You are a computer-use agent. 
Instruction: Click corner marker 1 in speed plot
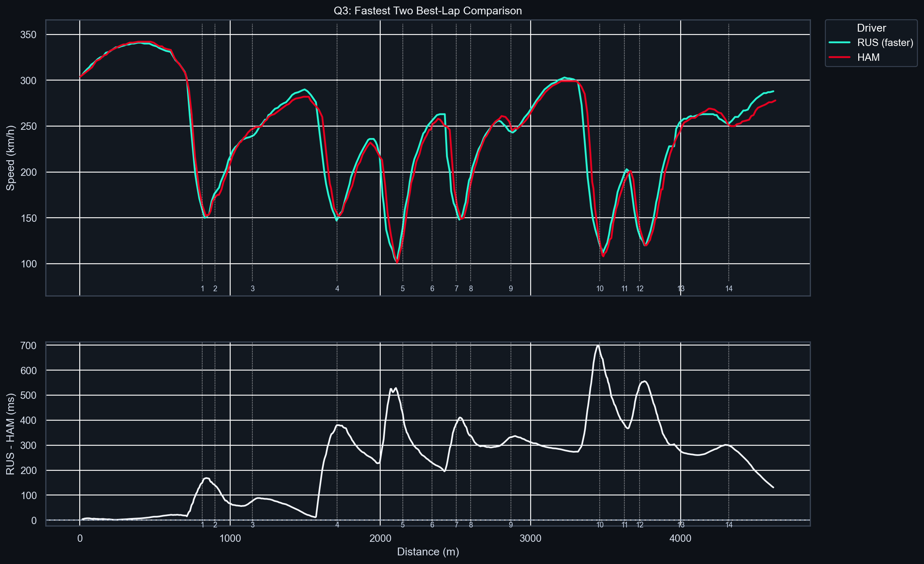(x=203, y=289)
